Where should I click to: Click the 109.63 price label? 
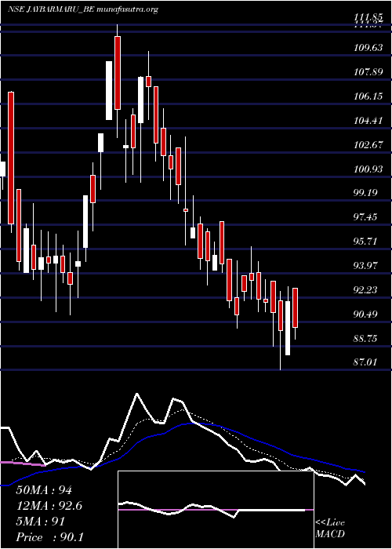368,49
